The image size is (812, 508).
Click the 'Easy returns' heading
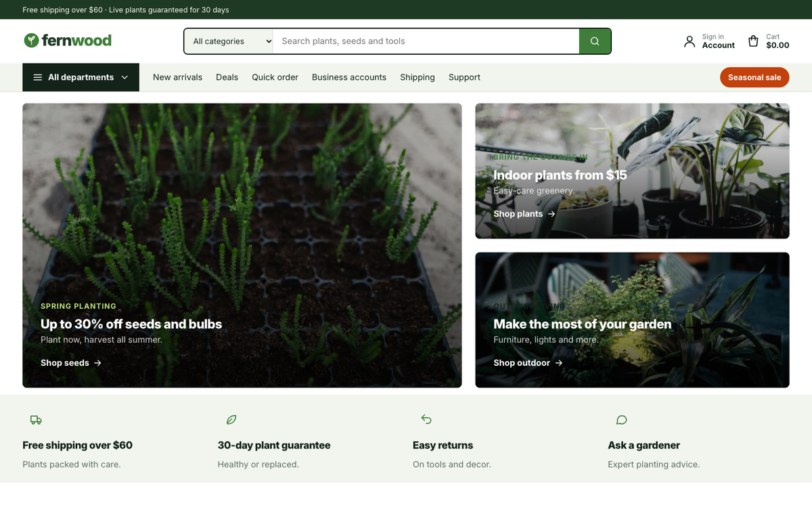click(x=443, y=446)
